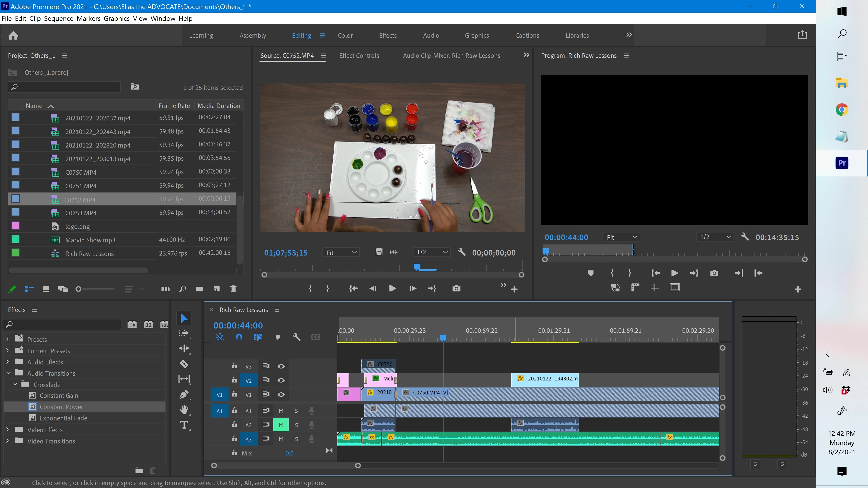Click New Bin folder icon in the Project panel
Screen dimensions: 868x488
tap(199, 289)
